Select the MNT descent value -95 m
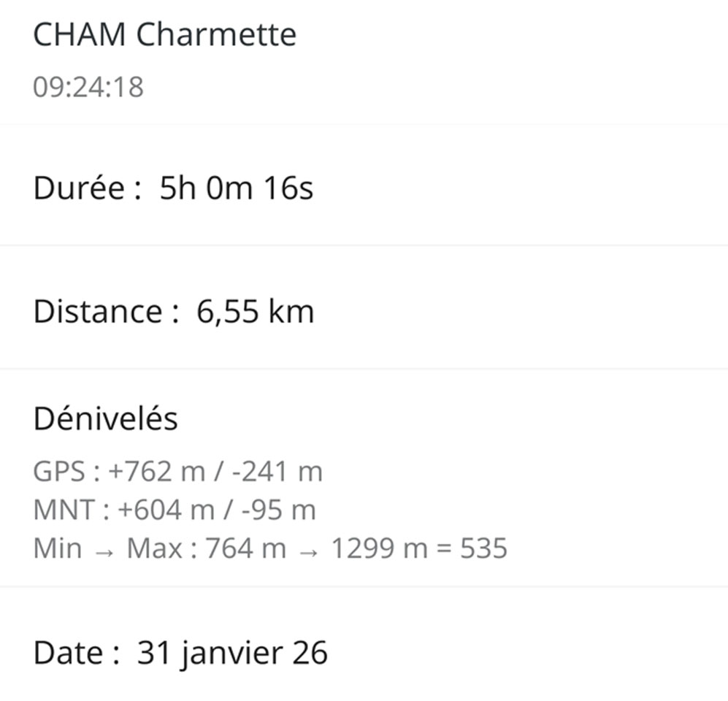Screen dimensions: 728x701 [277, 510]
